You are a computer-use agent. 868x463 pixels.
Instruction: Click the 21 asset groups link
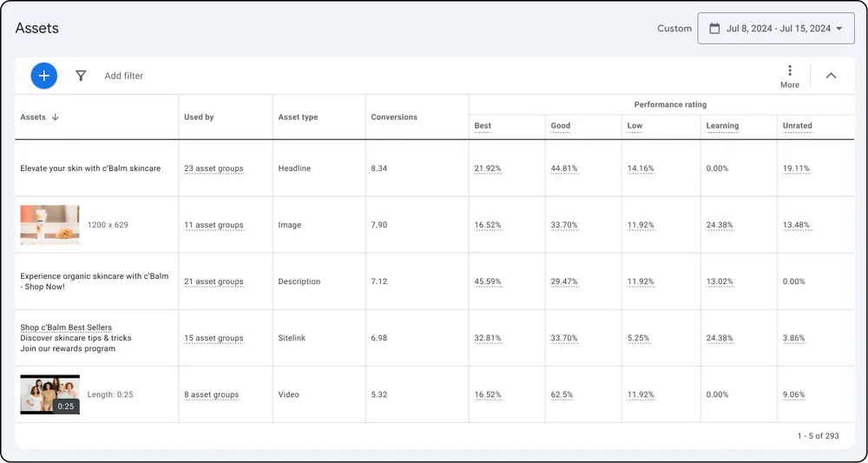(x=214, y=281)
